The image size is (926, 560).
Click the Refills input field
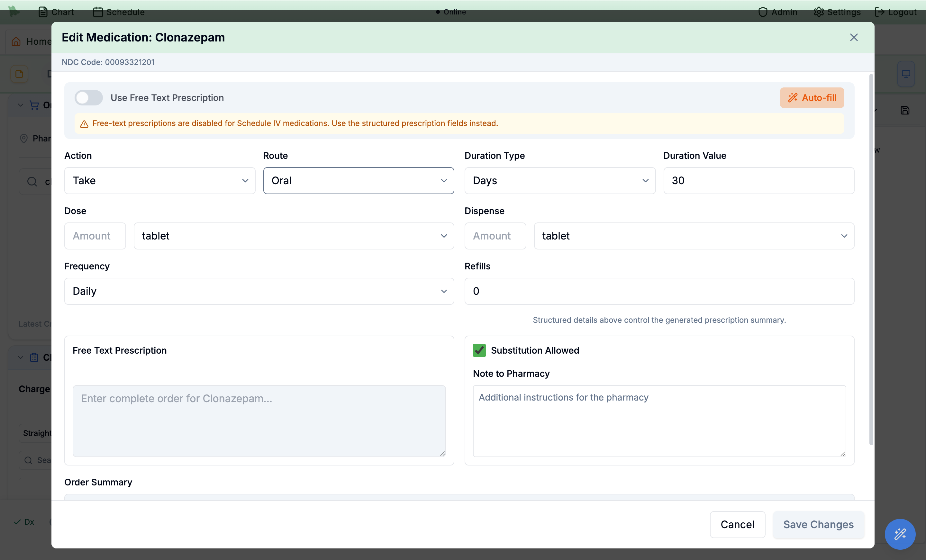tap(659, 291)
